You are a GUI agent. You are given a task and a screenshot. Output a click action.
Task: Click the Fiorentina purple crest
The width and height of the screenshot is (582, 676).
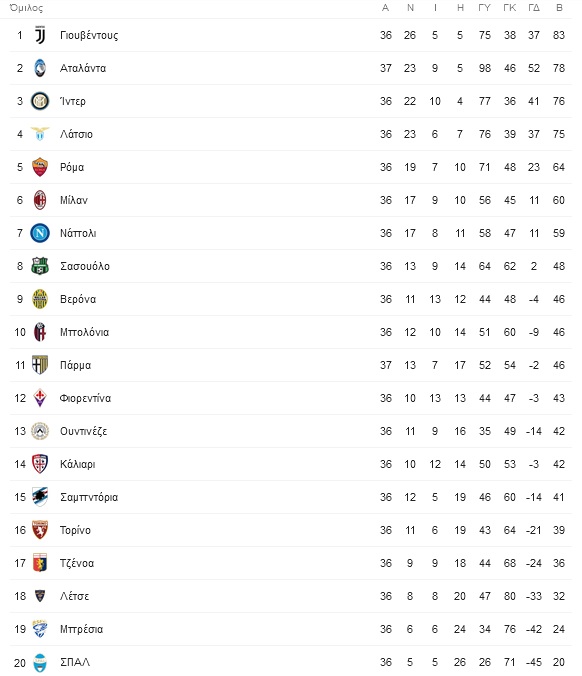coord(40,398)
